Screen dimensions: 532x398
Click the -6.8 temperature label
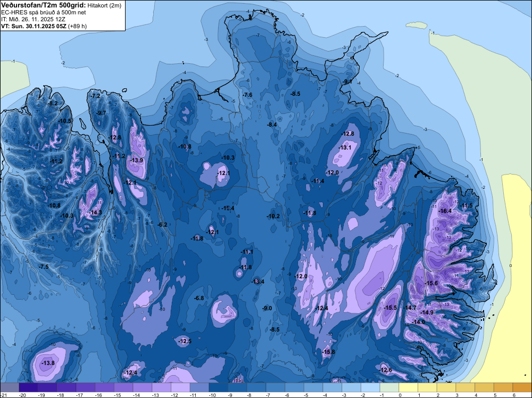[x=199, y=298]
